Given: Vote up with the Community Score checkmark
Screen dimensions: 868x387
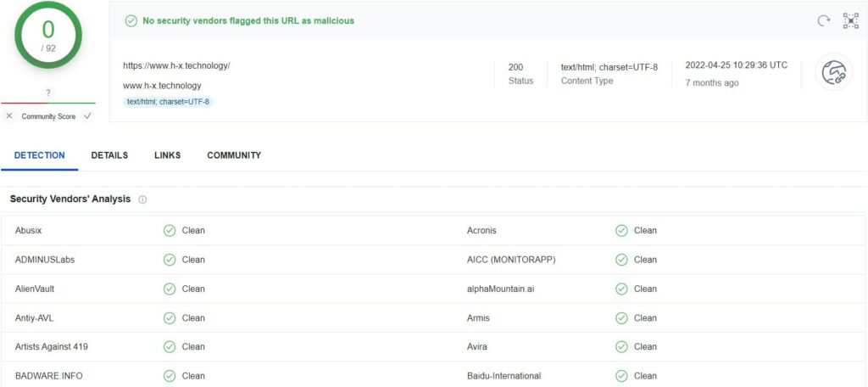Looking at the screenshot, I should (87, 116).
